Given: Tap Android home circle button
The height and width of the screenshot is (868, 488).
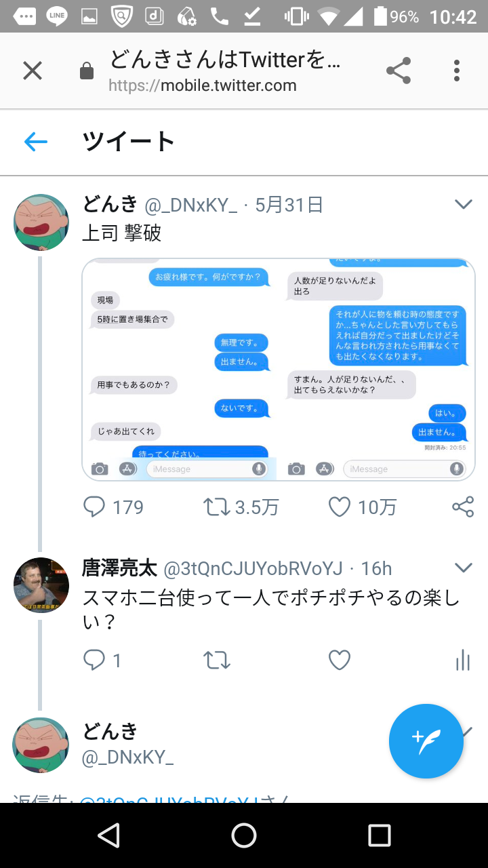Looking at the screenshot, I should pos(244,835).
